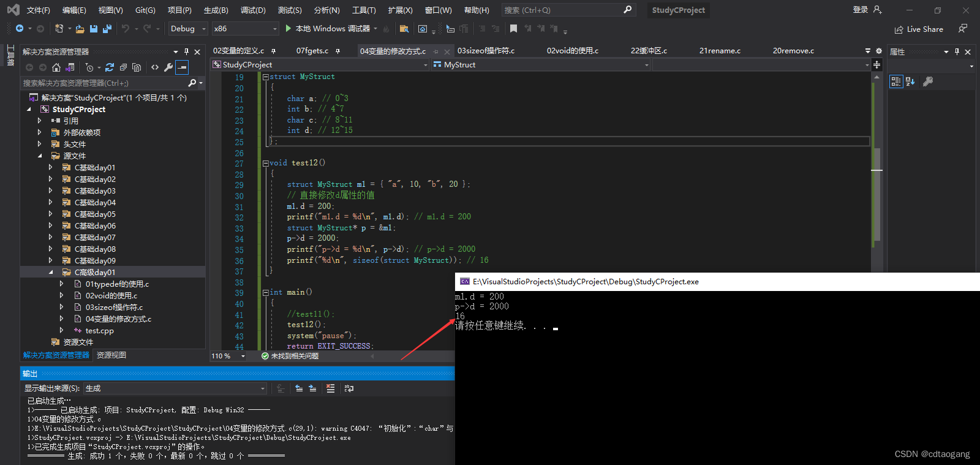Screen dimensions: 980x465
Task: Open properties via wrench icon in solution explorer
Action: [168, 67]
